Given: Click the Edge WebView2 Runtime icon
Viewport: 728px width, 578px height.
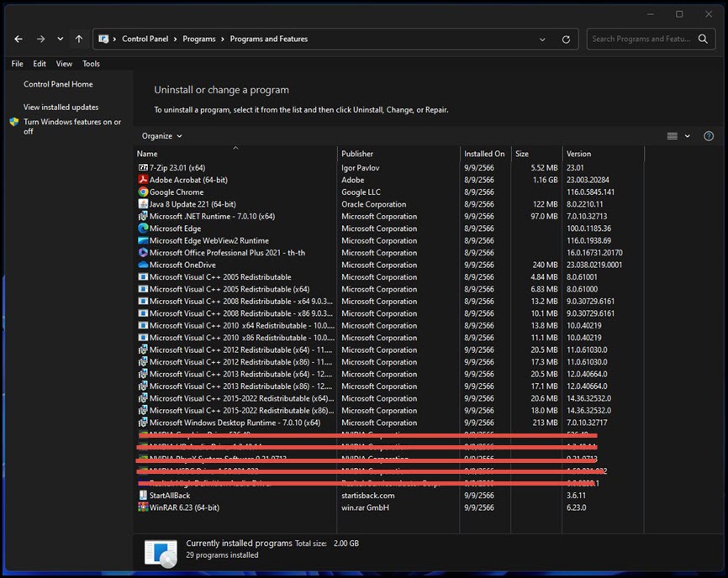Looking at the screenshot, I should [143, 240].
